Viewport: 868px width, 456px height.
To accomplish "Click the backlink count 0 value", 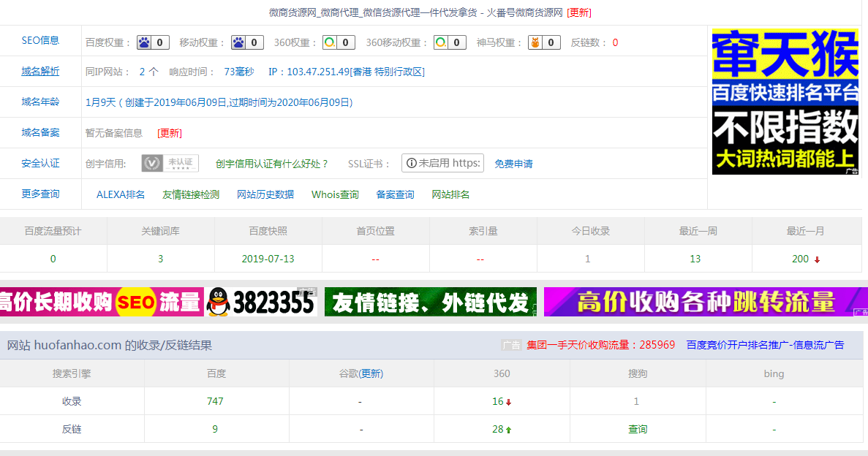I will pyautogui.click(x=615, y=42).
